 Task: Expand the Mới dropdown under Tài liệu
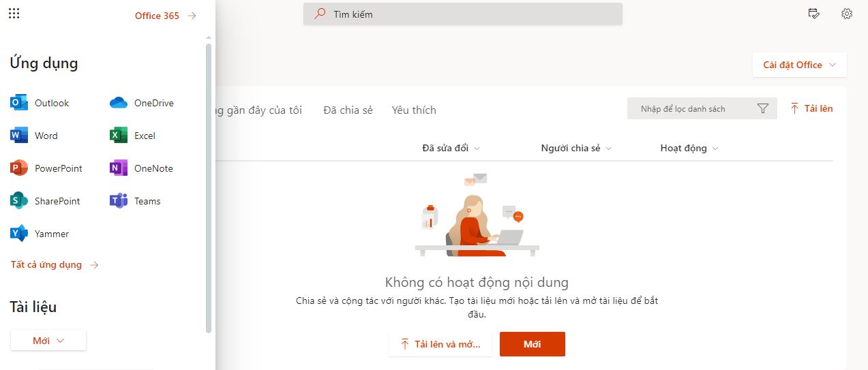(x=48, y=341)
